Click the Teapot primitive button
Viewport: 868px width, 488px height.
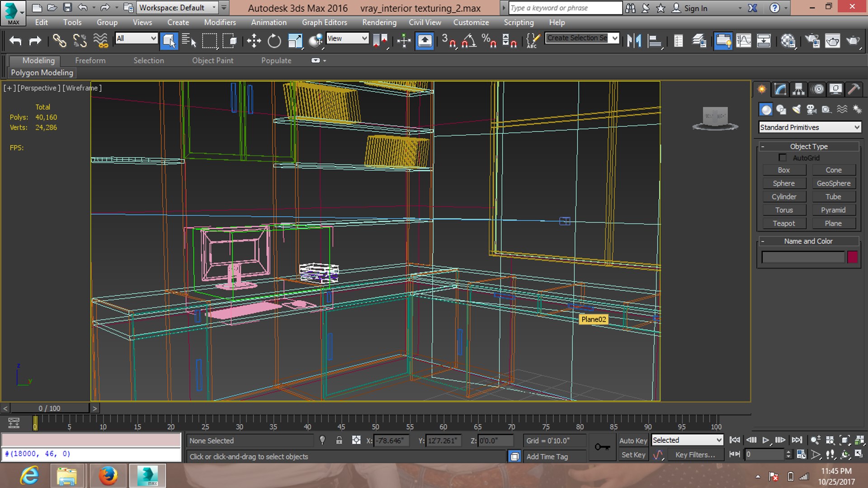tap(783, 223)
